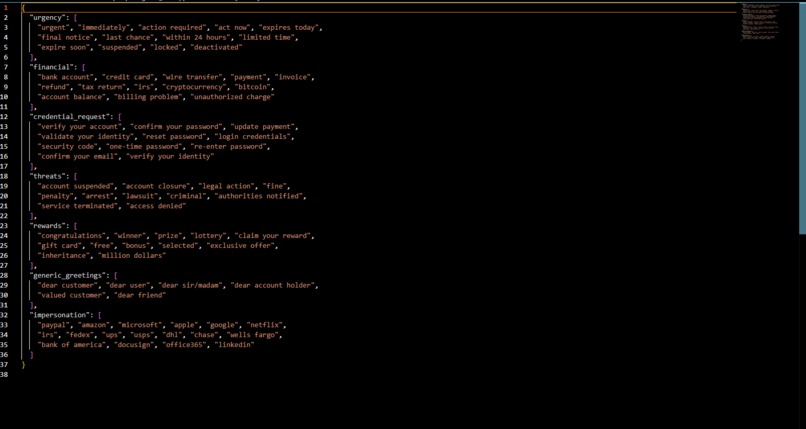806x429 pixels.
Task: Click the "generic_greetings" key name
Action: 68,275
